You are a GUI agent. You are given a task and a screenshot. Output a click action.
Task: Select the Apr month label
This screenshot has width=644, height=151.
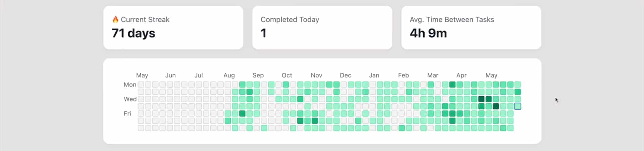coord(461,75)
